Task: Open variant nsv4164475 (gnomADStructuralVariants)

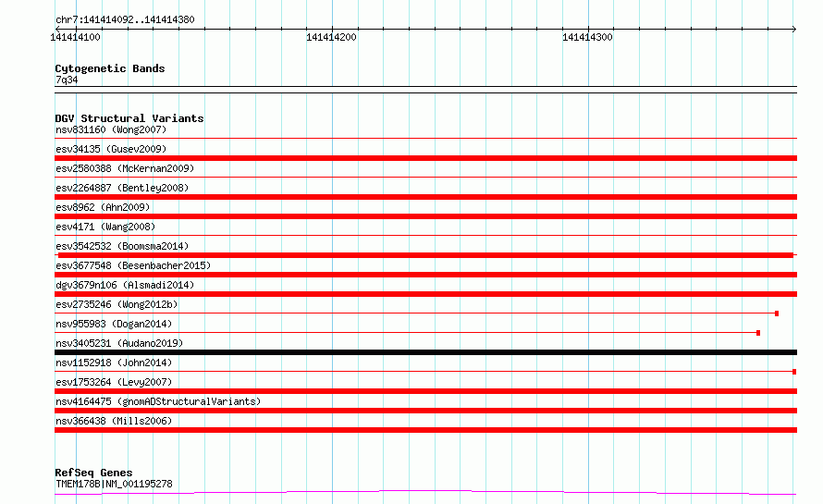Action: [158, 401]
